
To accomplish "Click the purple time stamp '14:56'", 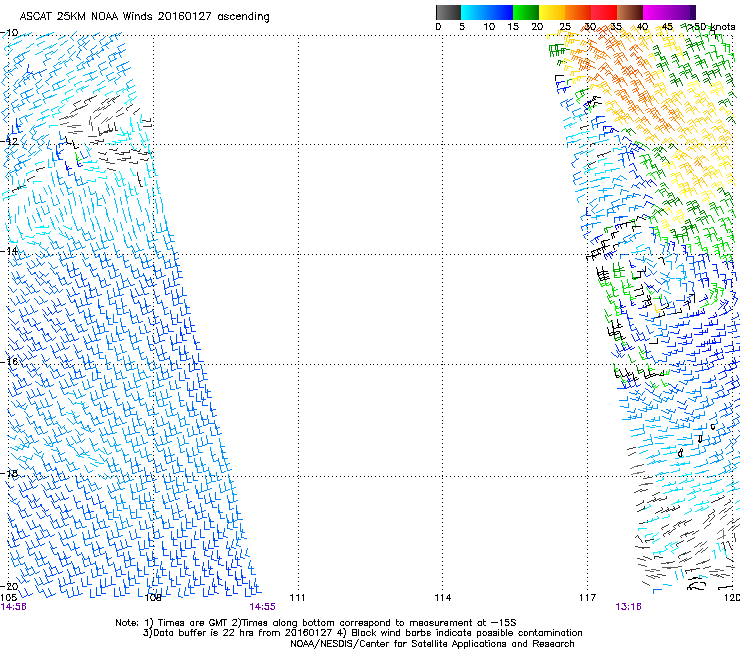I will [x=14, y=607].
